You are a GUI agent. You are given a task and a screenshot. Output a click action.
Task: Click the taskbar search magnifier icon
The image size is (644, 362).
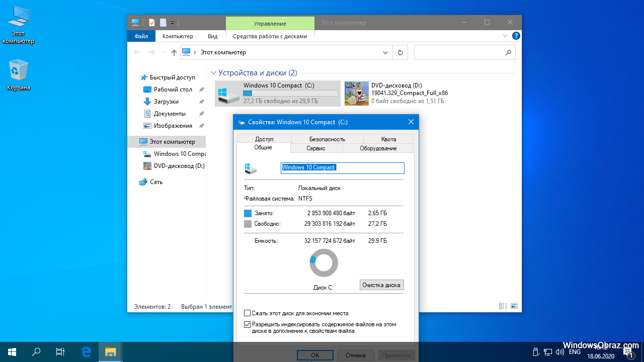[x=36, y=352]
